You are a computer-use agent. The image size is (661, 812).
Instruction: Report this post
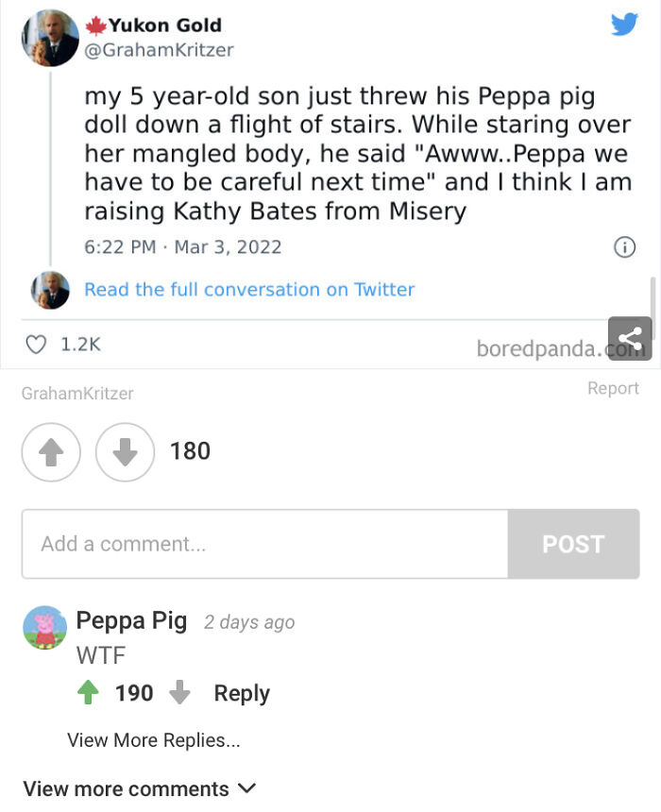[613, 388]
